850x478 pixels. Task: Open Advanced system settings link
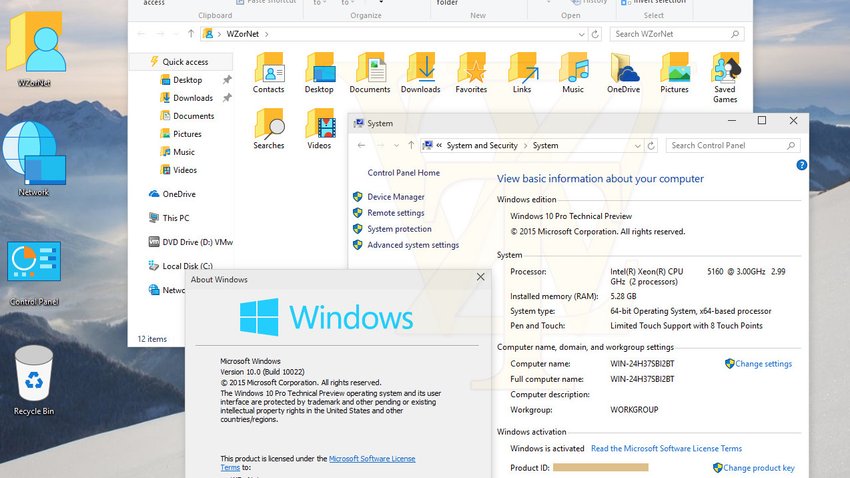point(413,245)
